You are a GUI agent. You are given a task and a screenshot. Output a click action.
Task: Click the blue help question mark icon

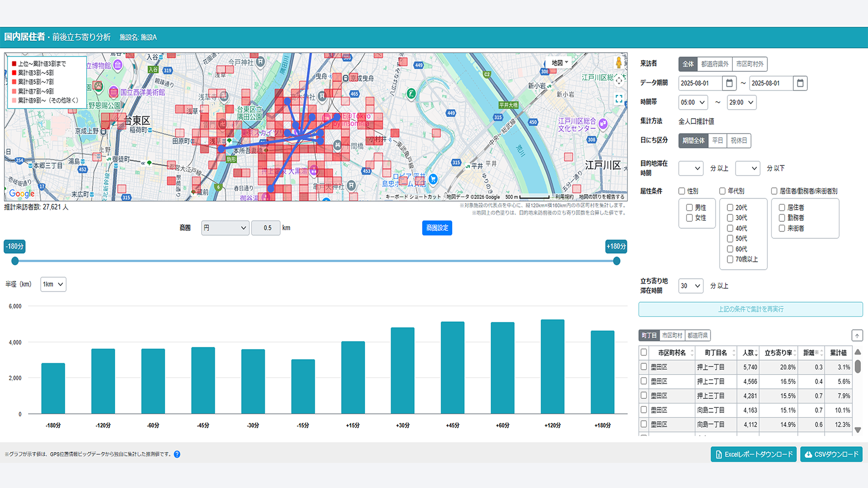[x=177, y=454]
